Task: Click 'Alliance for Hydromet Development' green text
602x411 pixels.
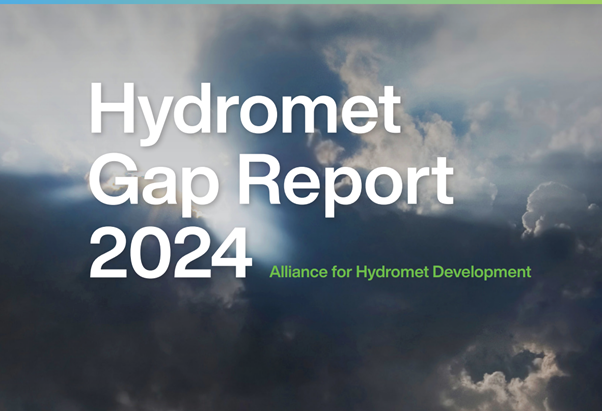Action: coord(400,272)
